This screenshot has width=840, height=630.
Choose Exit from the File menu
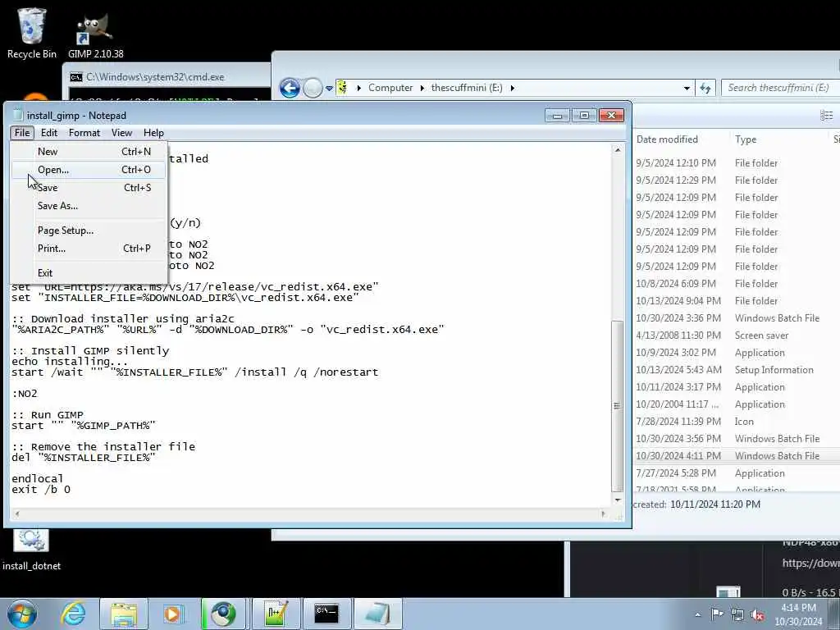89,273
